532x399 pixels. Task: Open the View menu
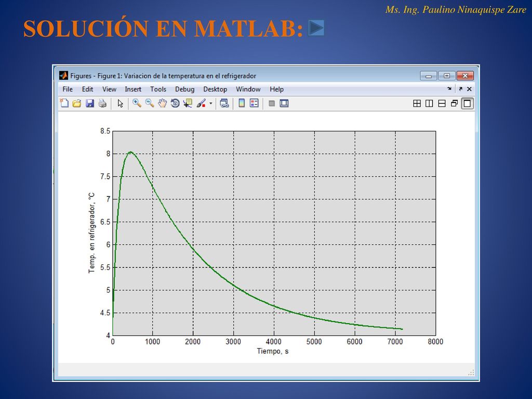click(x=109, y=89)
